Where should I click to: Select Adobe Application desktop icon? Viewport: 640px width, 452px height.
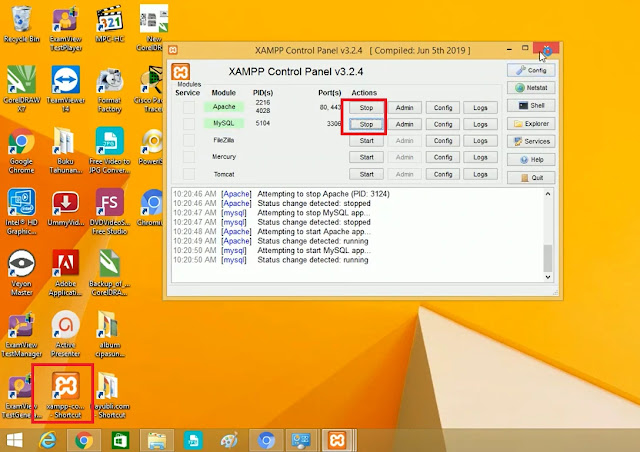(66, 273)
